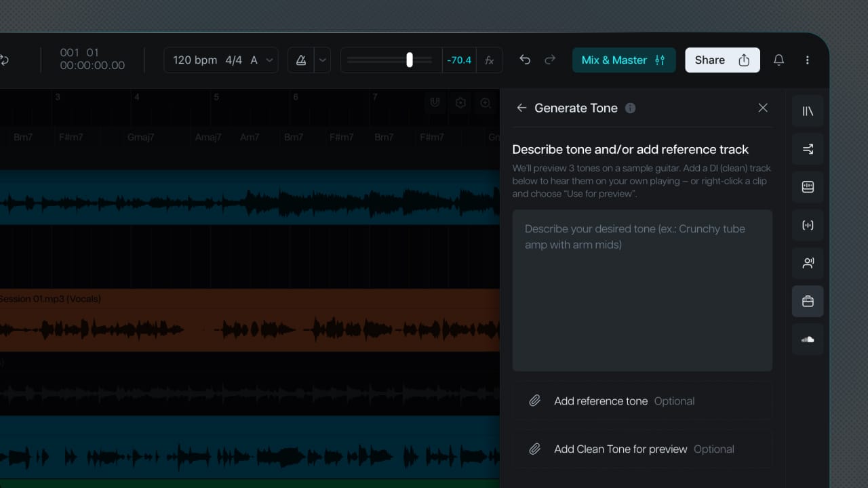Select the Gmaj7 chord marker
This screenshot has height=488, width=868.
[140, 137]
